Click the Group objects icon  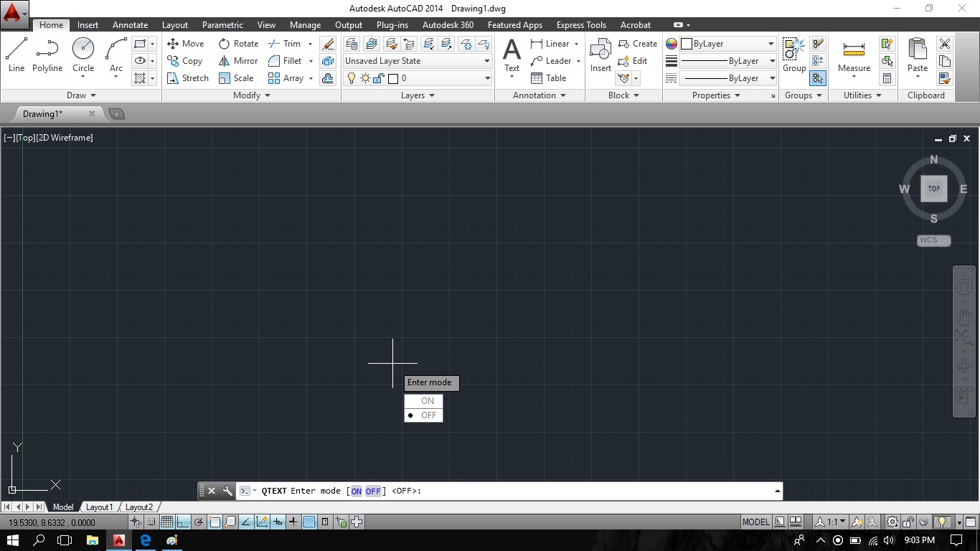tap(794, 55)
